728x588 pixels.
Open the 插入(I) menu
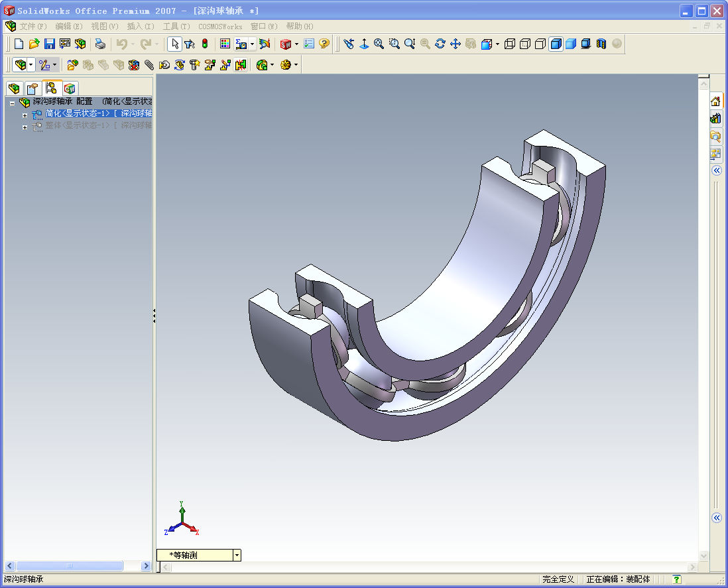pos(140,27)
